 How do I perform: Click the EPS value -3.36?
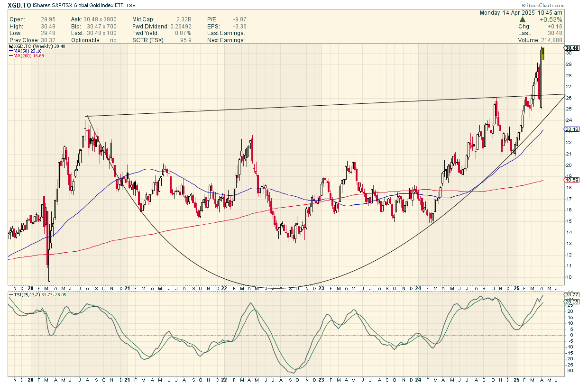[x=240, y=27]
